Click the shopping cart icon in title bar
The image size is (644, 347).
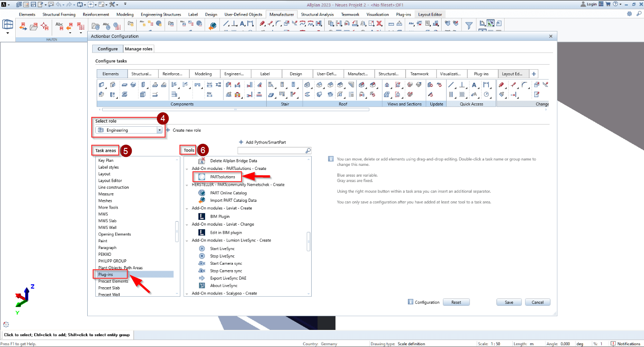click(x=608, y=4)
